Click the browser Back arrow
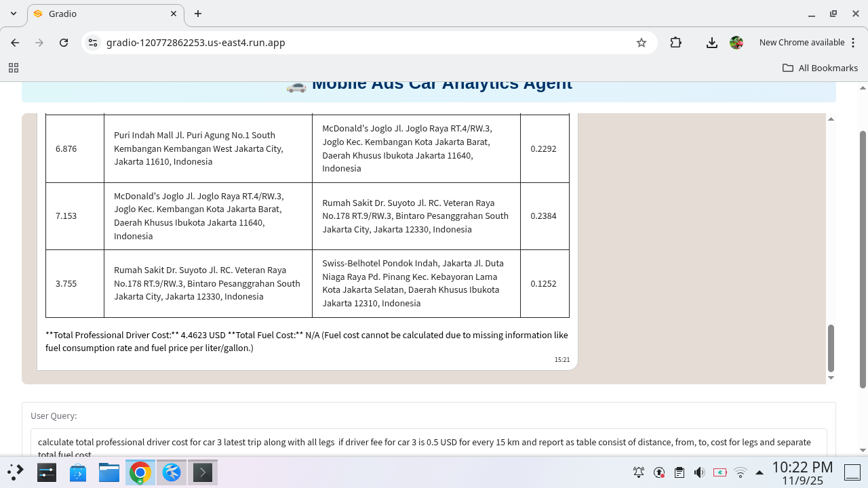 pyautogui.click(x=15, y=43)
